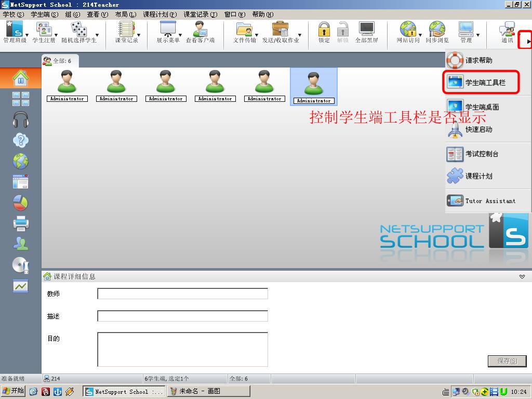Open the 学生端 menu
This screenshot has width=532, height=399.
(45, 14)
